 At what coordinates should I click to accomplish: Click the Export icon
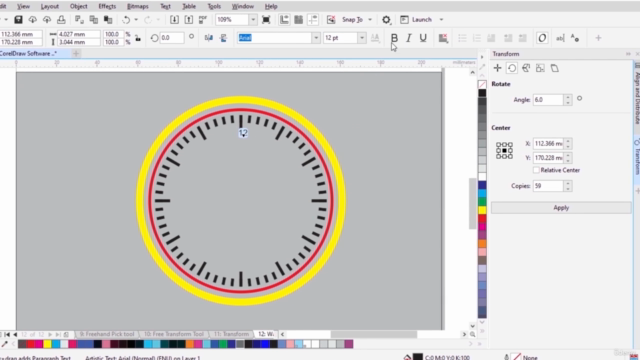pos(189,20)
